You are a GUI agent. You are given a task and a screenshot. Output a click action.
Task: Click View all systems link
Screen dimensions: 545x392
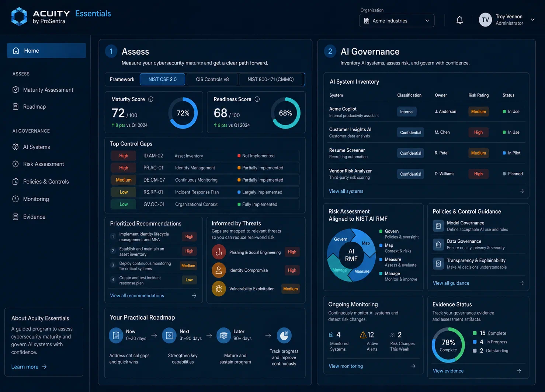pos(346,191)
